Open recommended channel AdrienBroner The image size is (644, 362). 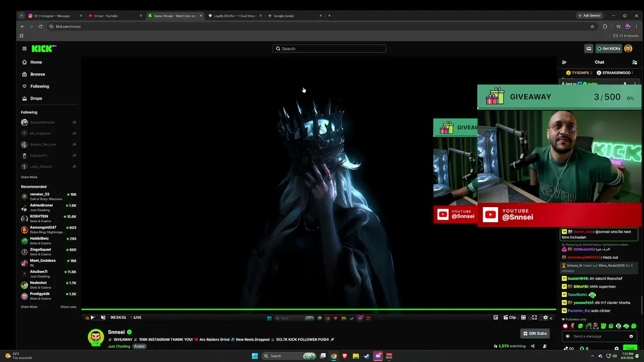[x=49, y=208]
